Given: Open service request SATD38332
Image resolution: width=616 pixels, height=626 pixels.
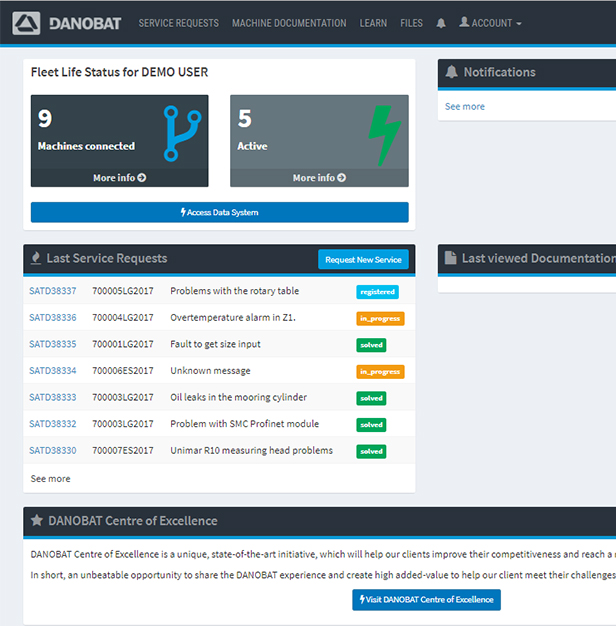Looking at the screenshot, I should [53, 424].
